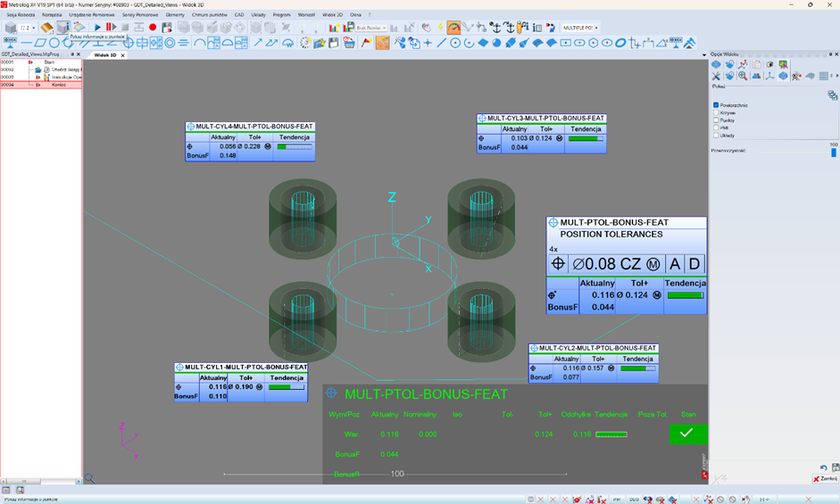Click the MULT-CYL2-MULT-PTOL-BONUS-FEAT label header
840x504 pixels.
pos(593,348)
